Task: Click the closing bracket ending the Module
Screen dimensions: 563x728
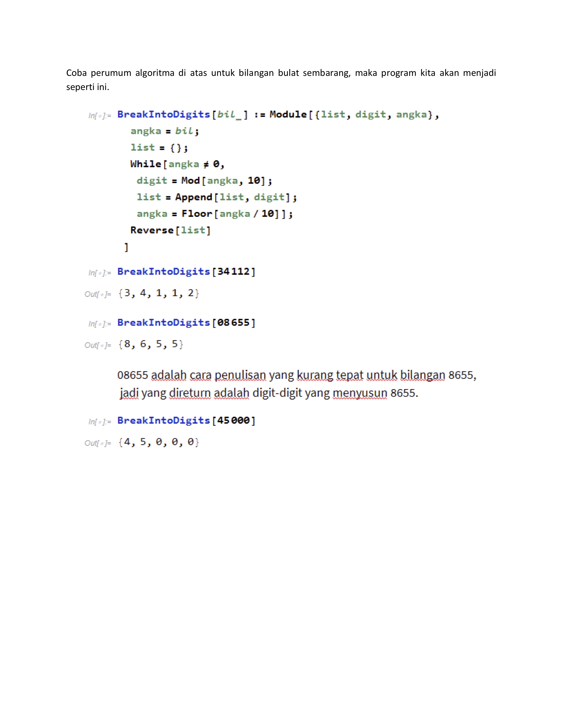Action: (x=126, y=247)
